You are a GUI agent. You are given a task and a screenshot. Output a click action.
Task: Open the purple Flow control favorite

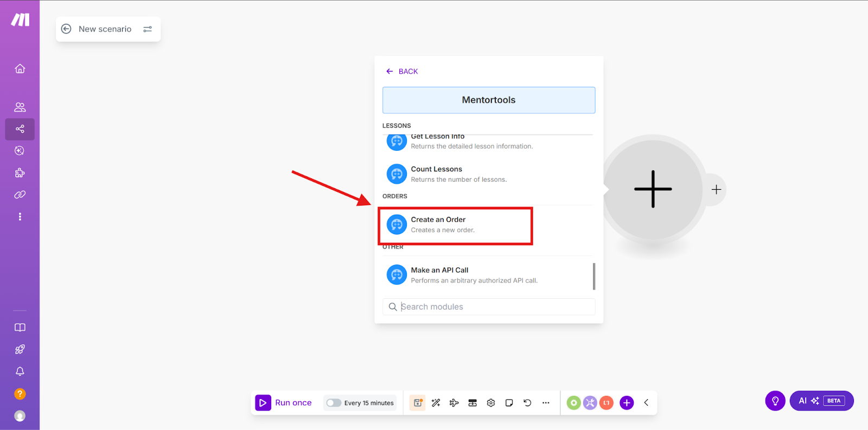[590, 403]
